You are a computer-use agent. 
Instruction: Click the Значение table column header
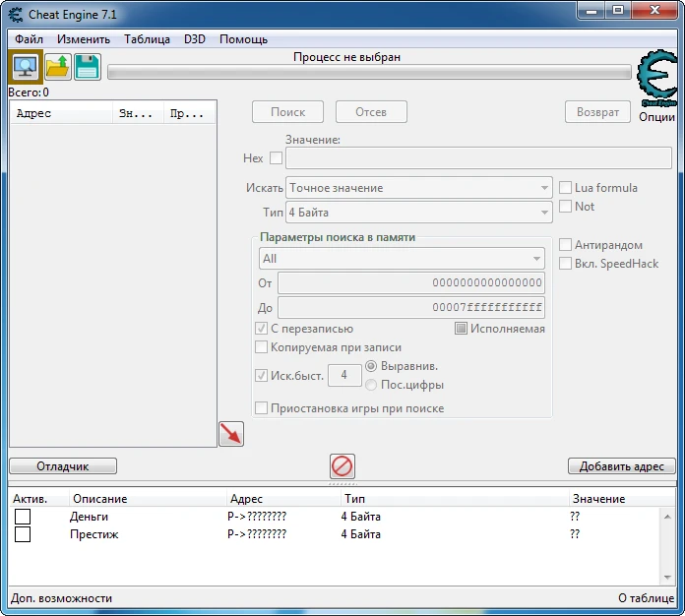[623, 499]
